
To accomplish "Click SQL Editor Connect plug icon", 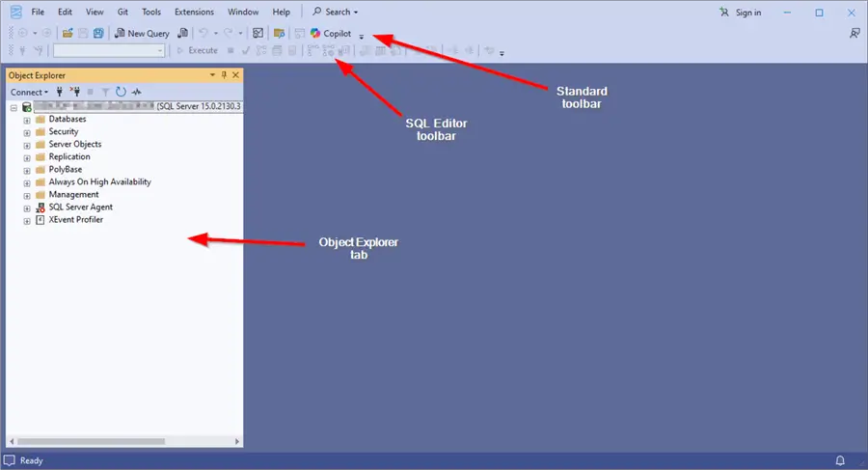I will (23, 50).
